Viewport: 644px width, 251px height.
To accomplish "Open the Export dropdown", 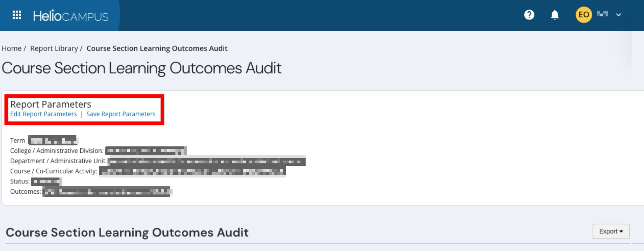I will (611, 231).
